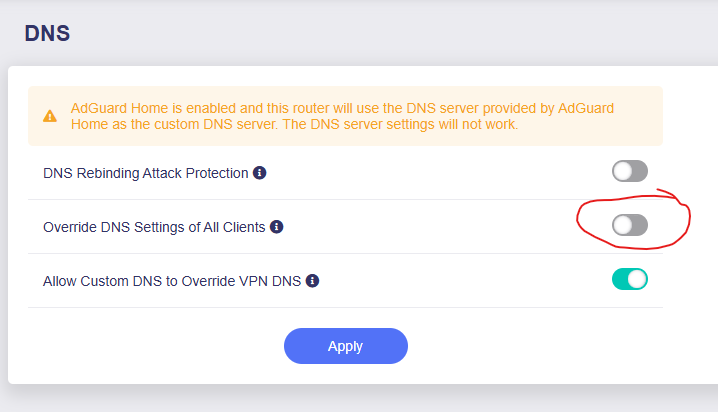Disable Allow Custom DNS to Override VPN DNS
This screenshot has height=412, width=718.
[630, 279]
